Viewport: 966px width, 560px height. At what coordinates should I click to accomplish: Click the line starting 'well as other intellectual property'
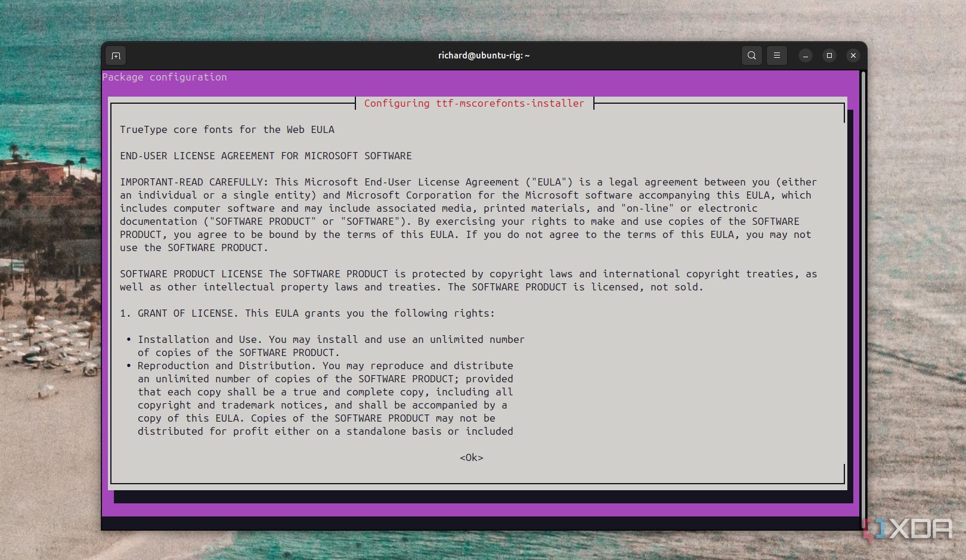[411, 287]
